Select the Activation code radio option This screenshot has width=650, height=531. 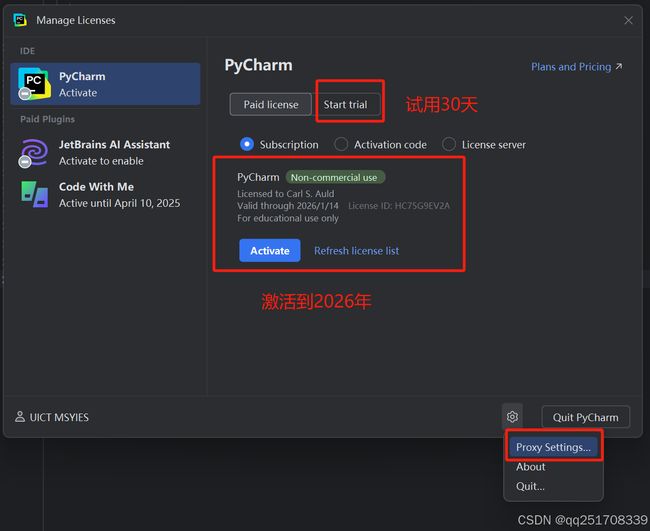pyautogui.click(x=341, y=144)
